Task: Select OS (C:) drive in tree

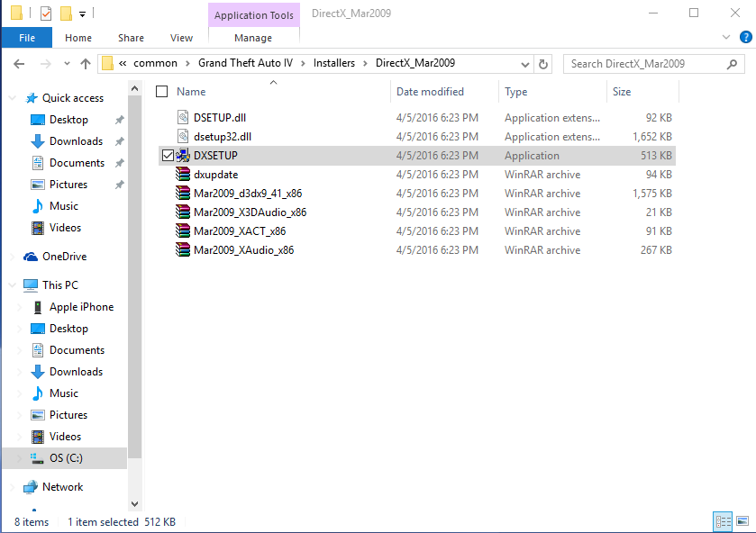Action: [66, 457]
